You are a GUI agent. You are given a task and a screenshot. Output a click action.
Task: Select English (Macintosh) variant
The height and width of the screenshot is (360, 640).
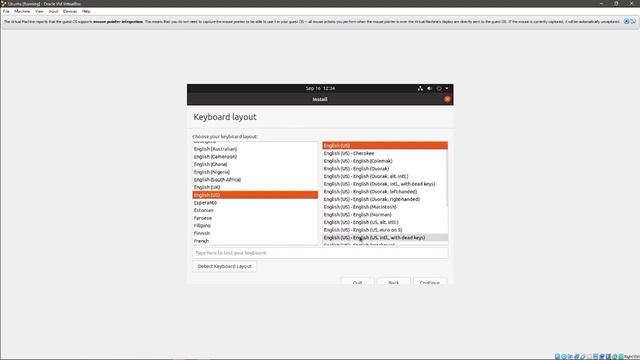tap(384, 207)
